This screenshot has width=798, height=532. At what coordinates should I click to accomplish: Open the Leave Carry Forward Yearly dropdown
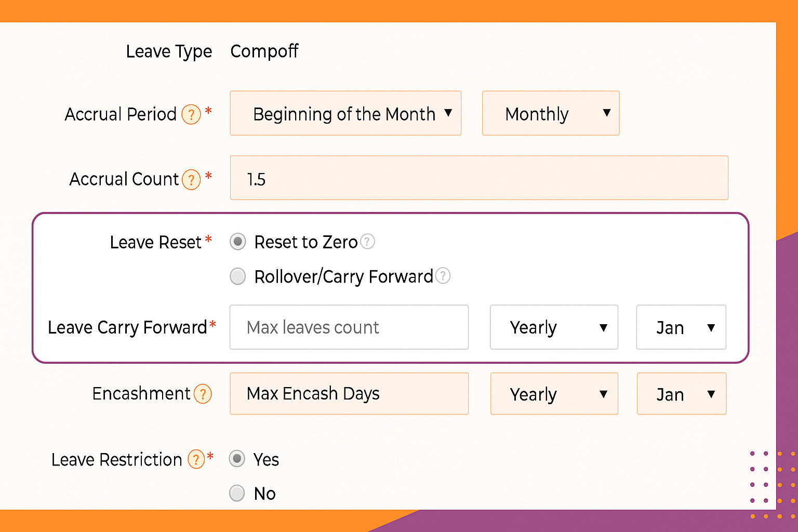554,327
